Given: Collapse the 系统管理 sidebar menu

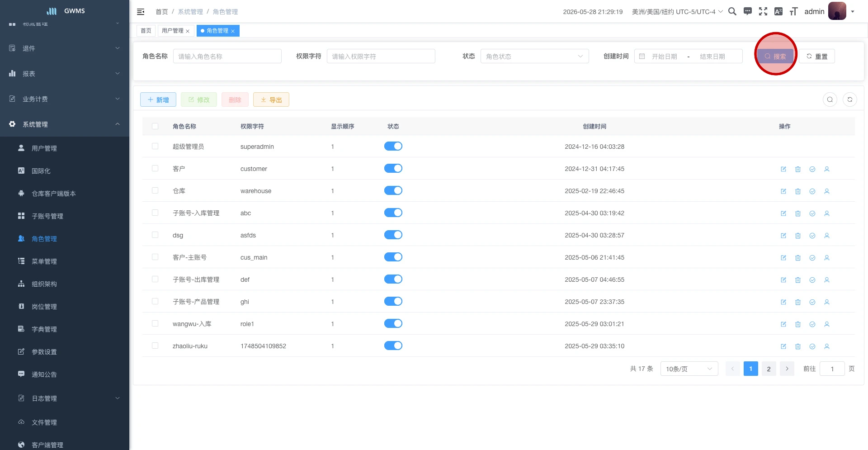Looking at the screenshot, I should 65,124.
